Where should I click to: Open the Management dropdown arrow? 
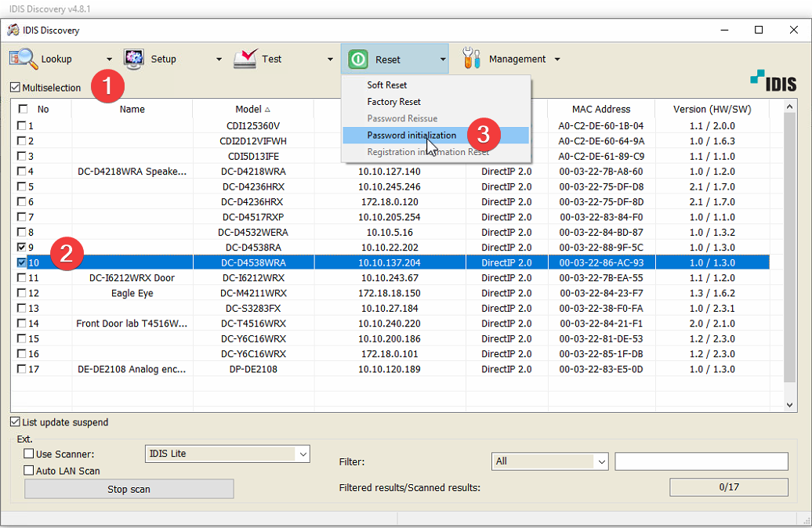tap(557, 60)
